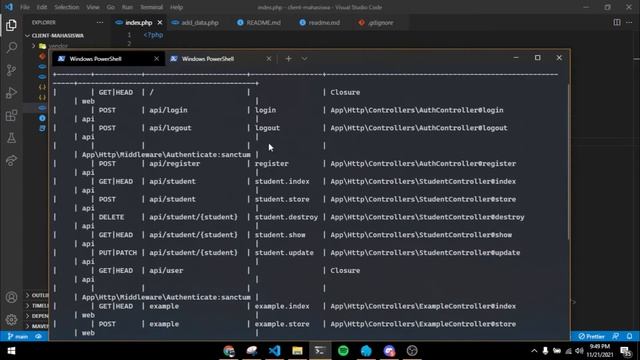640x360 pixels.
Task: Open File Explorer from the taskbar
Action: [298, 351]
